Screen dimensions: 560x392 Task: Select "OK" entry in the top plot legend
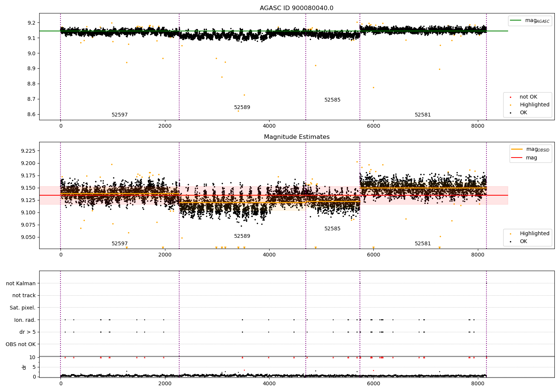click(x=523, y=113)
